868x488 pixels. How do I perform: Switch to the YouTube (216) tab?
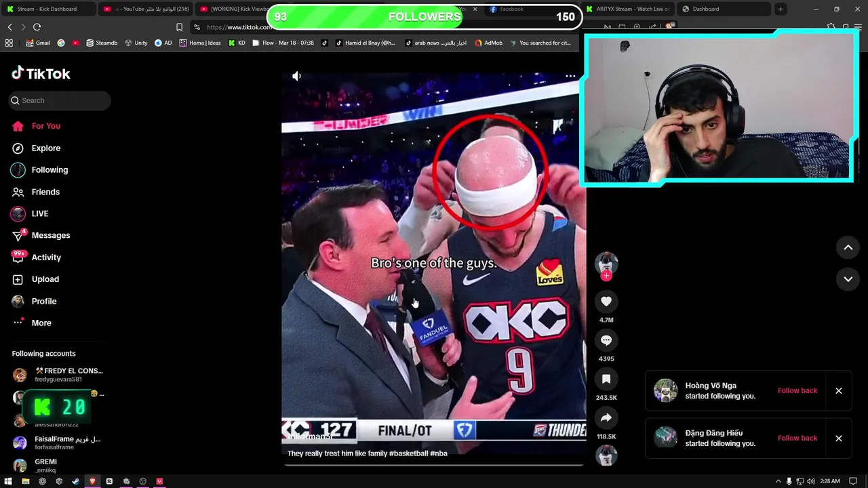[145, 9]
